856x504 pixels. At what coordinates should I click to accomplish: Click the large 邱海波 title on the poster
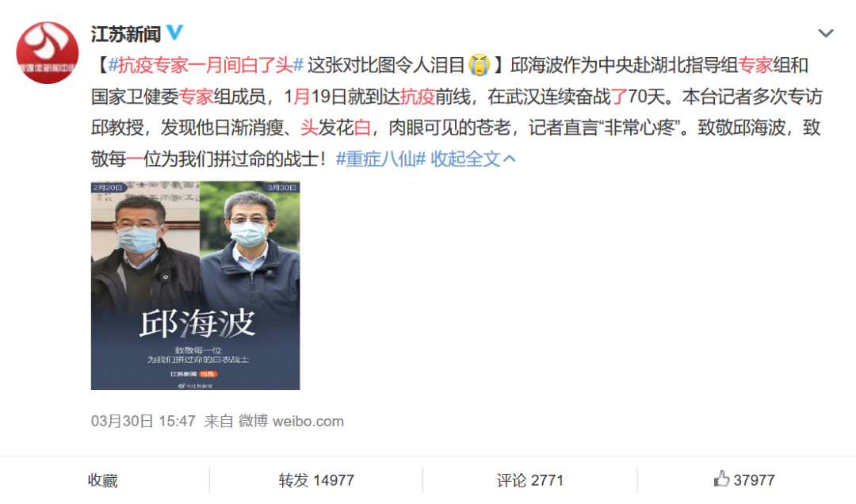(x=197, y=323)
